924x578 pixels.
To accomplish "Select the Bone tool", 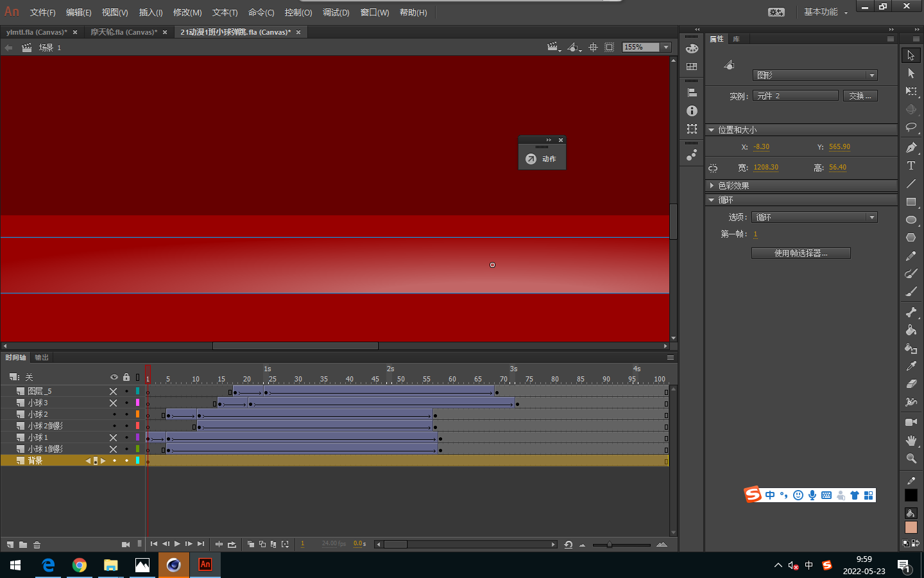I will click(x=911, y=312).
